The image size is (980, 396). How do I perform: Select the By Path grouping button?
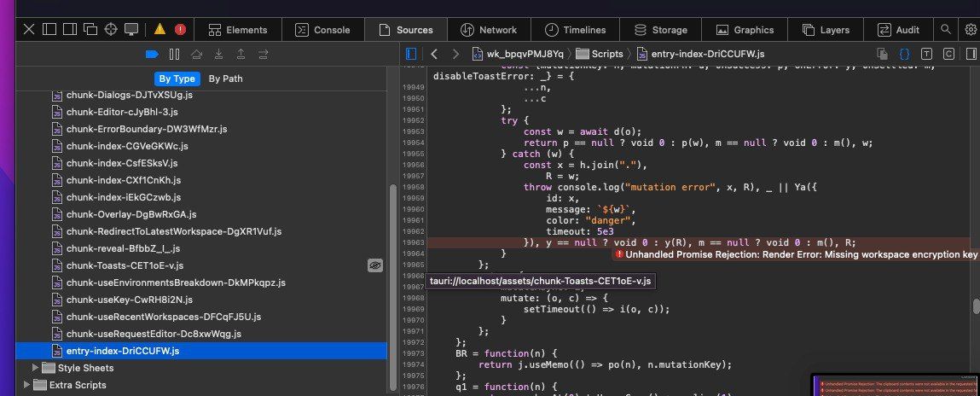[225, 79]
